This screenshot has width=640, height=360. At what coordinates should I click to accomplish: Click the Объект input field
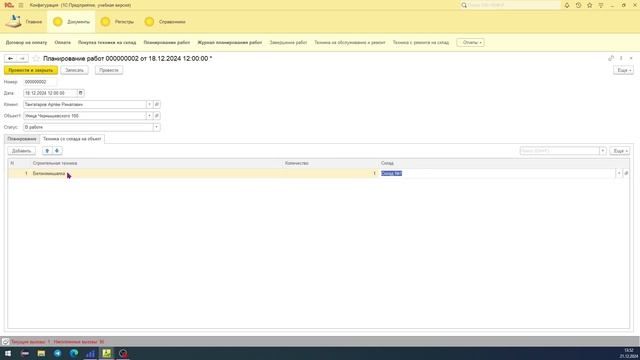(84, 116)
